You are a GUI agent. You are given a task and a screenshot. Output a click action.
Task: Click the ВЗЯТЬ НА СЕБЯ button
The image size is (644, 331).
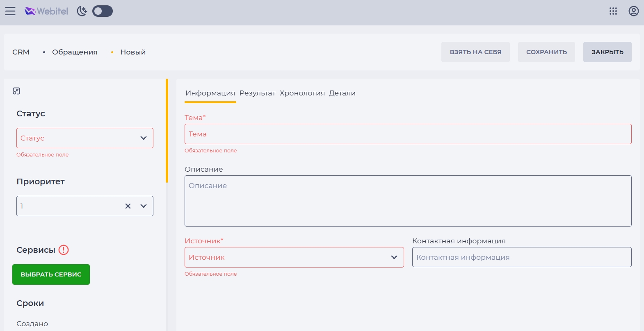(475, 52)
